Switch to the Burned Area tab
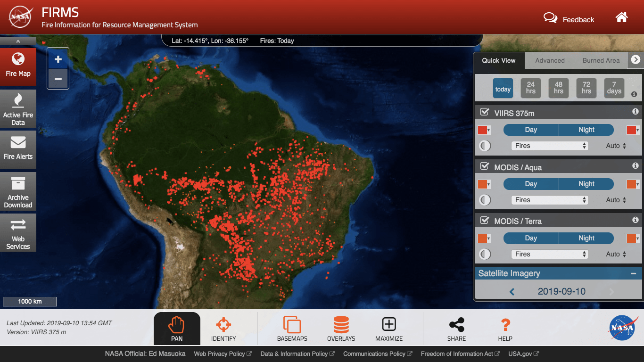 601,60
